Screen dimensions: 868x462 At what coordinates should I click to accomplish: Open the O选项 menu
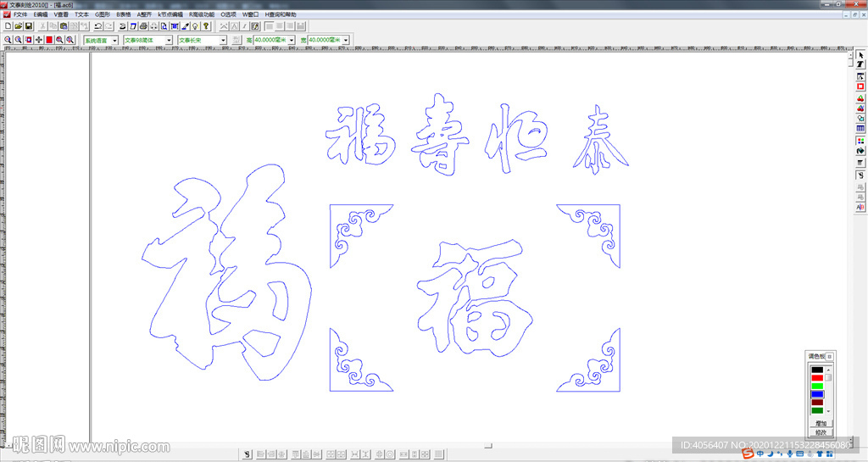(228, 14)
